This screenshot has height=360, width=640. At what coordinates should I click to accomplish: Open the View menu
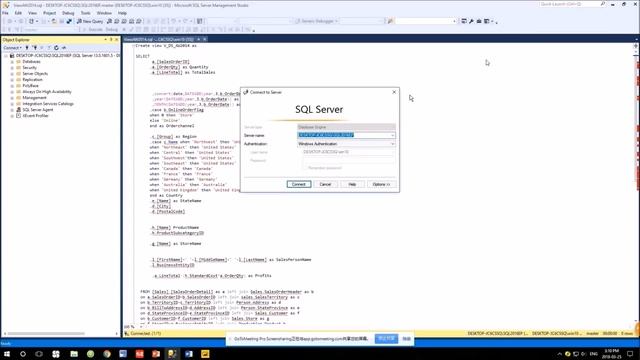[x=32, y=13]
